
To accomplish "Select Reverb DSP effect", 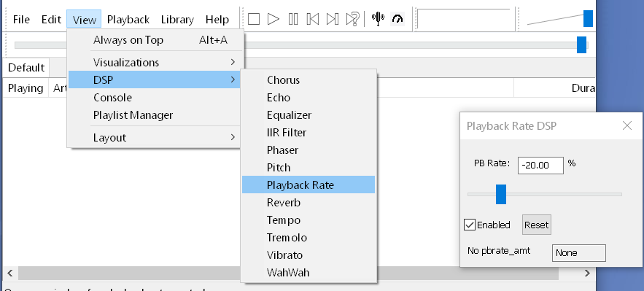I will tap(309, 203).
